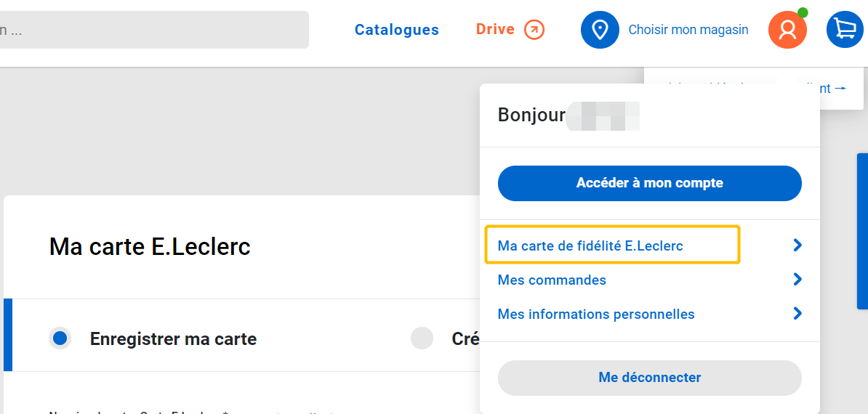Open the Drive link
868x414 pixels.
click(496, 29)
